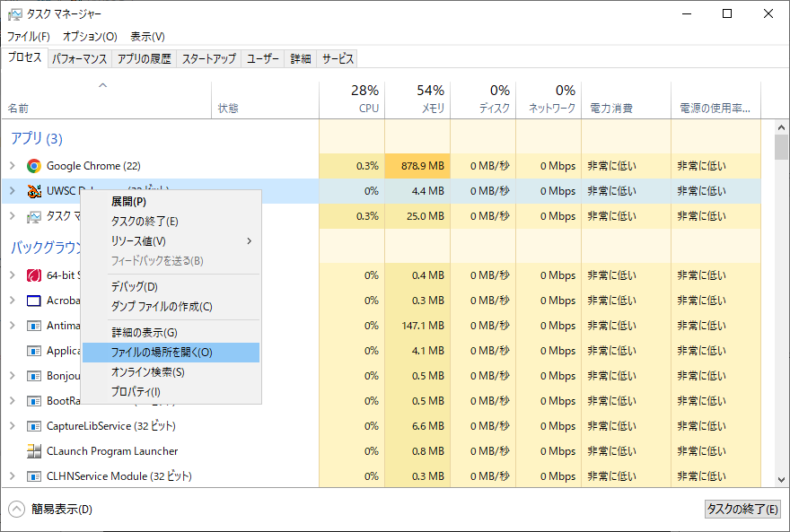Click the vertical scrollbar thumb

[781, 146]
